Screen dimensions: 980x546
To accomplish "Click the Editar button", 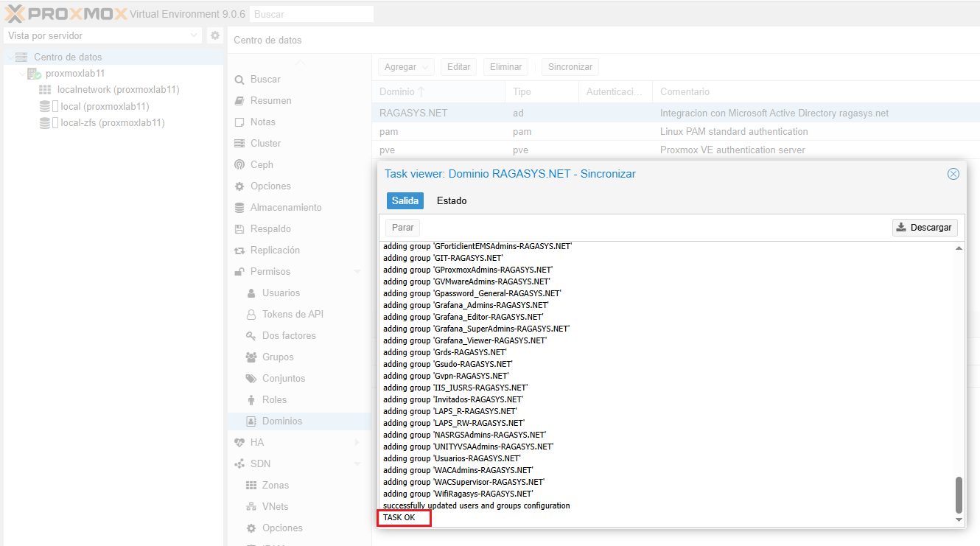I will pyautogui.click(x=459, y=67).
